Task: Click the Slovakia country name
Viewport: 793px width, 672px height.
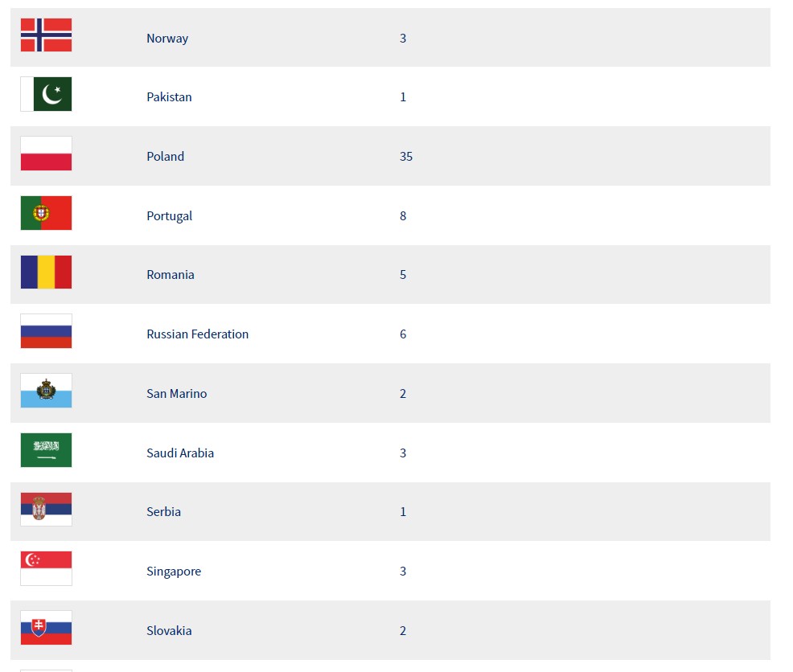Action: pyautogui.click(x=169, y=630)
